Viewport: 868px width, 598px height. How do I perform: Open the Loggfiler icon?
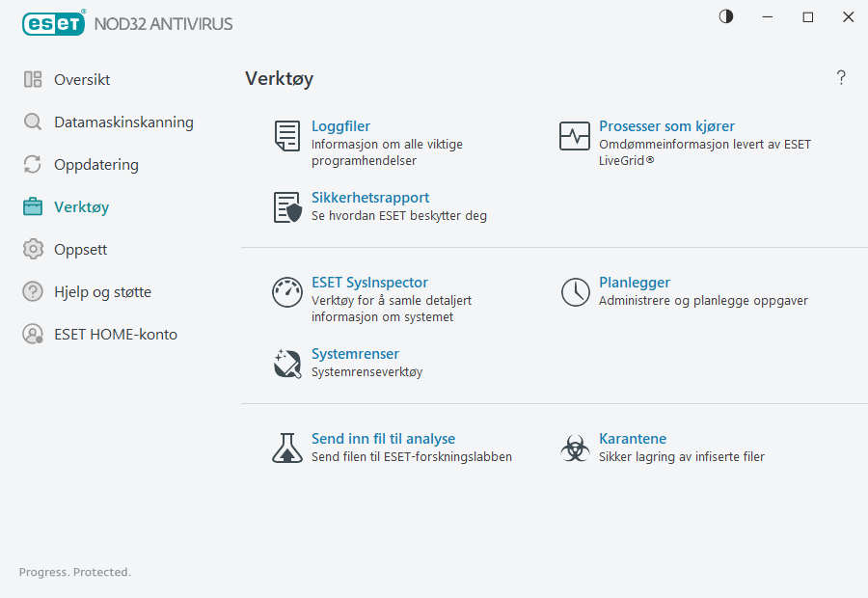286,136
